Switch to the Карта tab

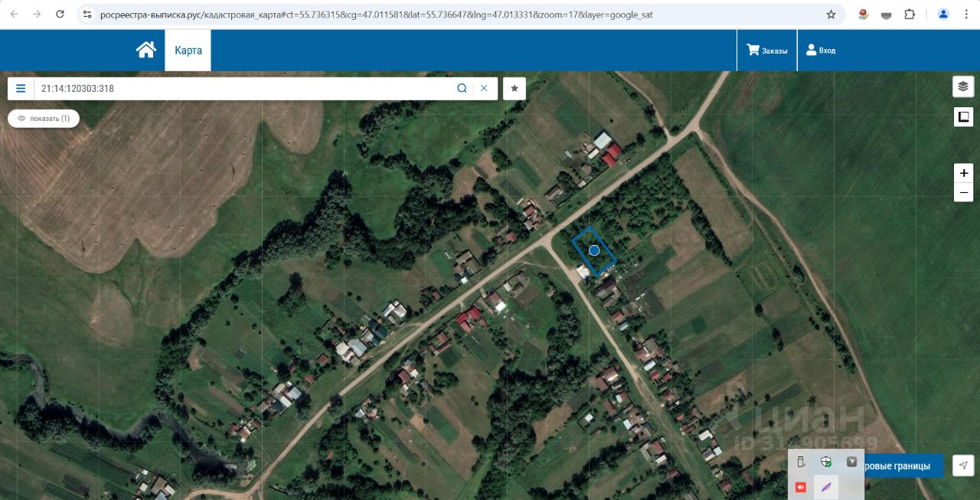[188, 51]
